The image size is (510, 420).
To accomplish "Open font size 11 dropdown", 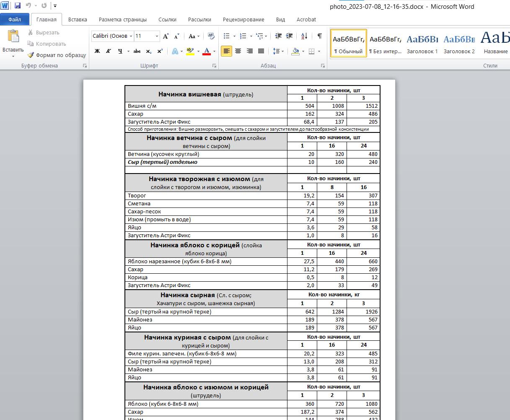I will (157, 36).
